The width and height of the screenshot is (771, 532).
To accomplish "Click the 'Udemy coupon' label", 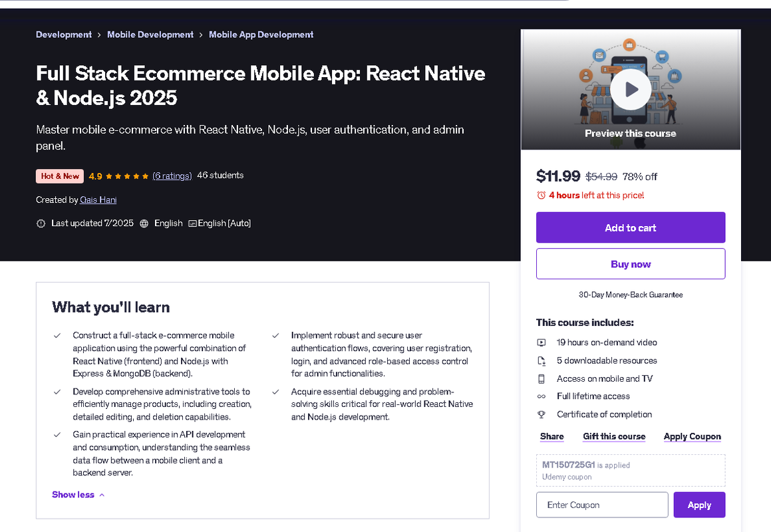I will click(567, 477).
